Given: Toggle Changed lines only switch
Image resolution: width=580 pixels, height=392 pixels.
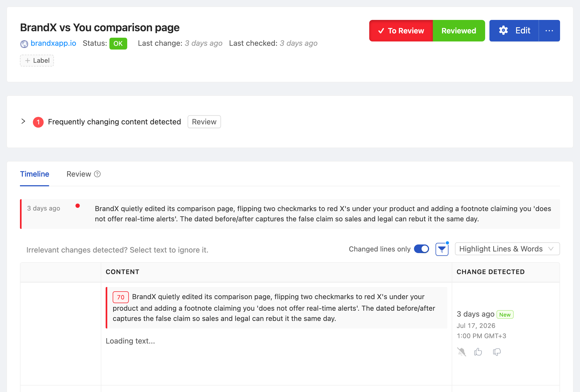Looking at the screenshot, I should pos(422,249).
